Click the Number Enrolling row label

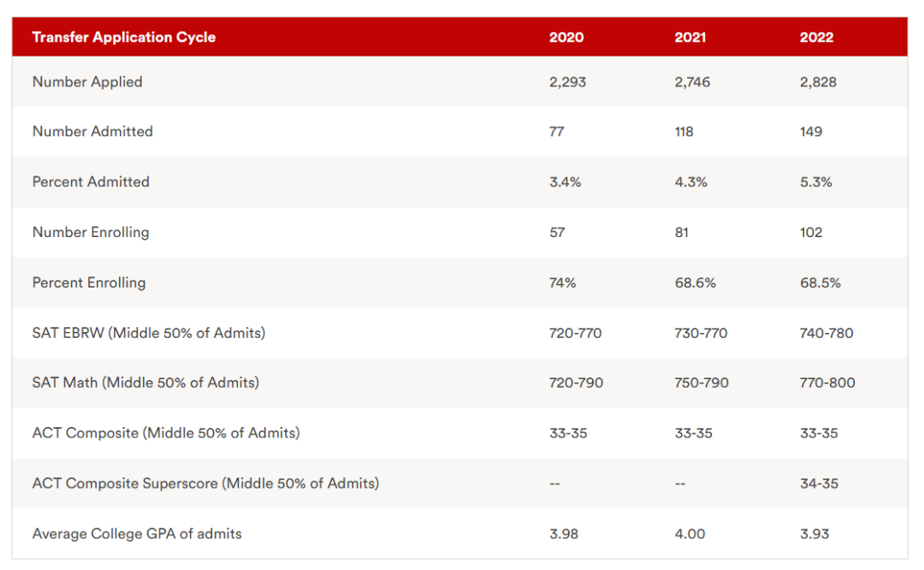(x=91, y=232)
